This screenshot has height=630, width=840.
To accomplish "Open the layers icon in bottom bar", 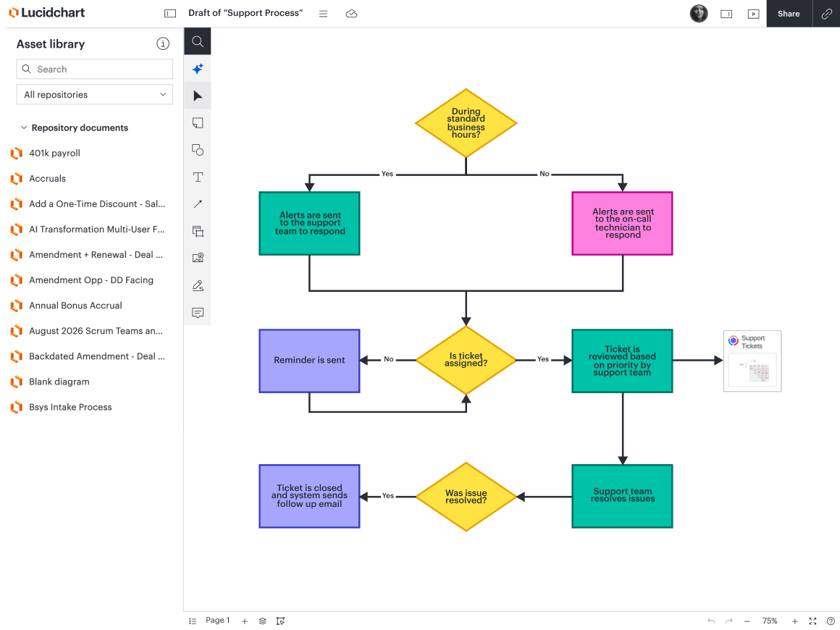I will click(262, 621).
